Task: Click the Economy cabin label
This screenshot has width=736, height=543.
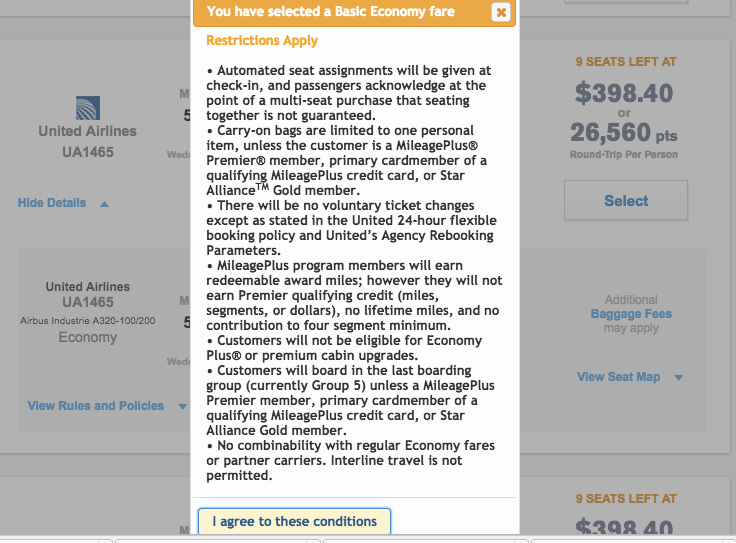Action: tap(88, 338)
